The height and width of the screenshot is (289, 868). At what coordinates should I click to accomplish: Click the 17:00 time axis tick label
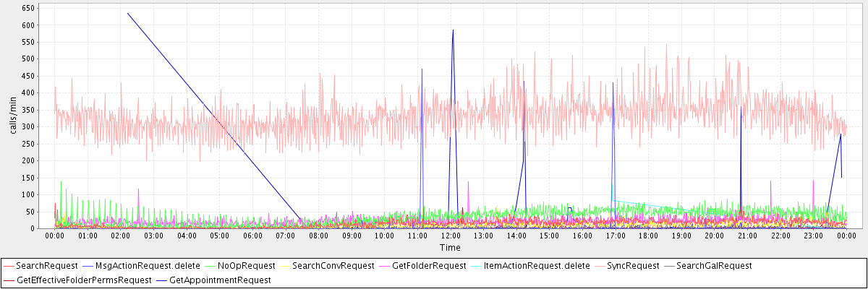[616, 236]
